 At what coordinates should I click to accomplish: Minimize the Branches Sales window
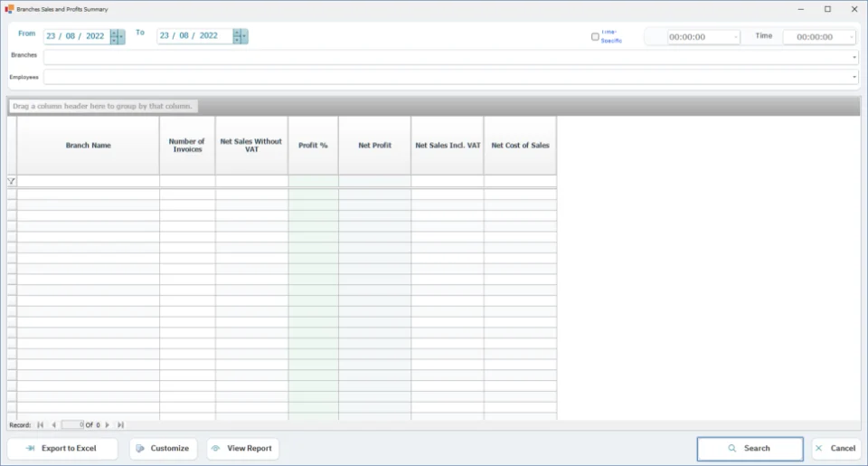click(x=801, y=9)
